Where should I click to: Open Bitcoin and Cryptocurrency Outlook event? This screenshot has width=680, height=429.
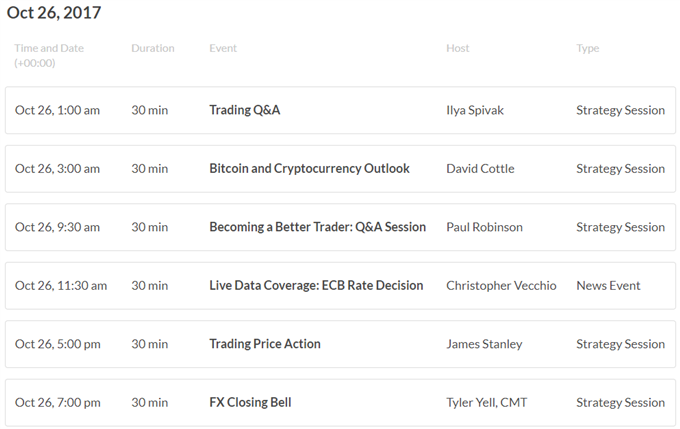pyautogui.click(x=309, y=168)
